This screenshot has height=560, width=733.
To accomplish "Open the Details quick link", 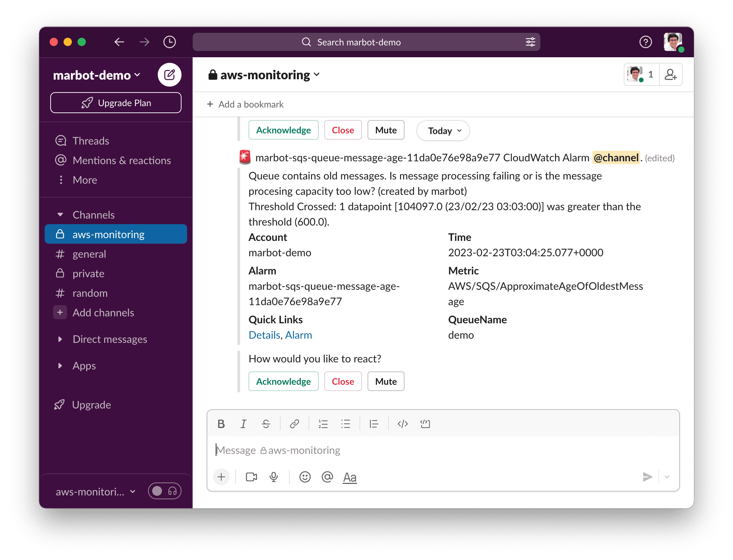I will (264, 334).
